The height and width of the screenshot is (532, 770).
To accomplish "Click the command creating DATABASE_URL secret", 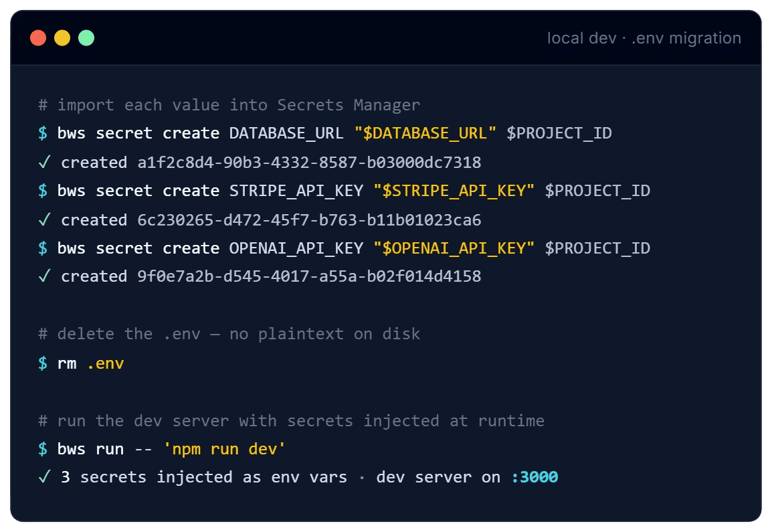I will pos(324,133).
